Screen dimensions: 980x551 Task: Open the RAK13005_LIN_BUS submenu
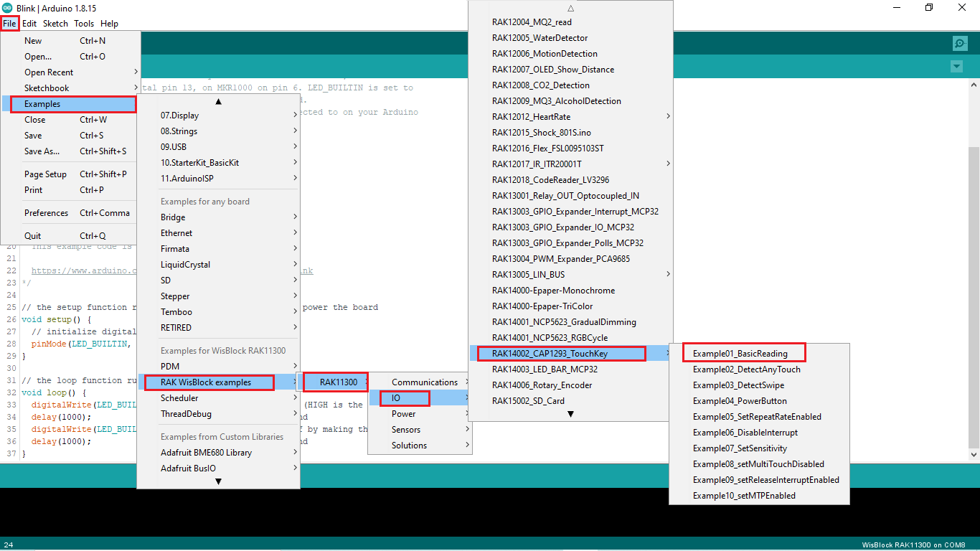[570, 275]
